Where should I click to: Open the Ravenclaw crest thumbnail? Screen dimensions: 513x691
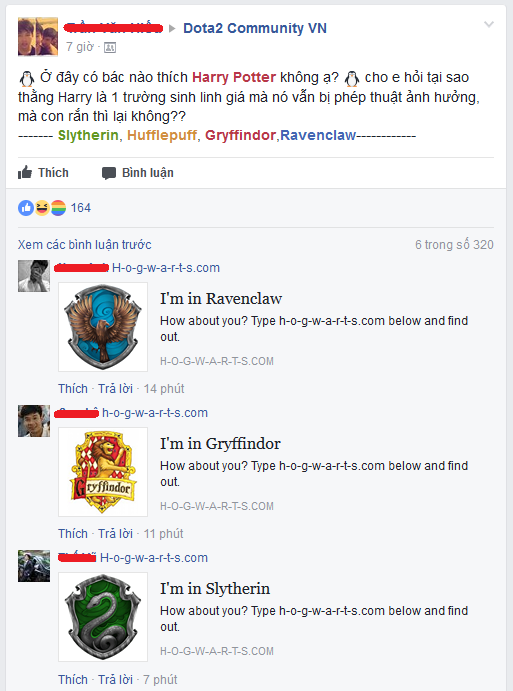pos(103,327)
